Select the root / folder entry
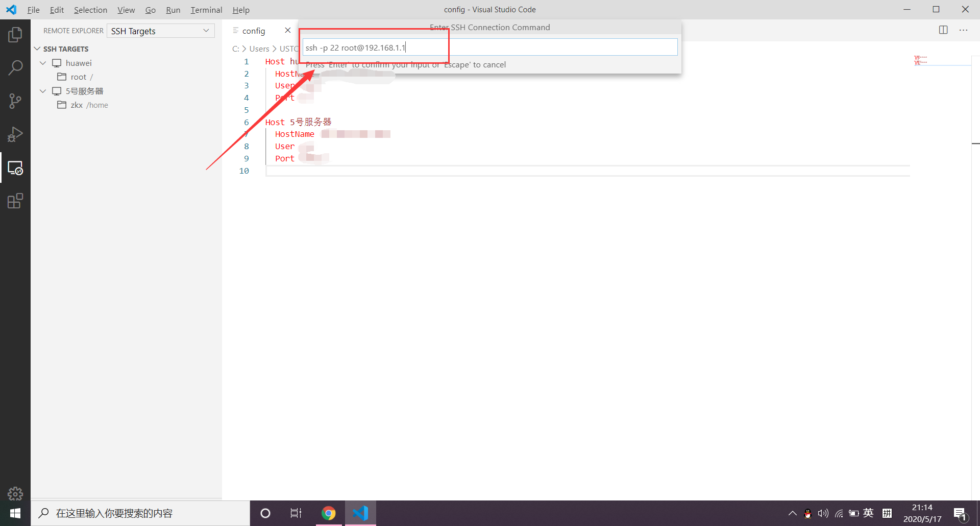980x526 pixels. click(126, 77)
